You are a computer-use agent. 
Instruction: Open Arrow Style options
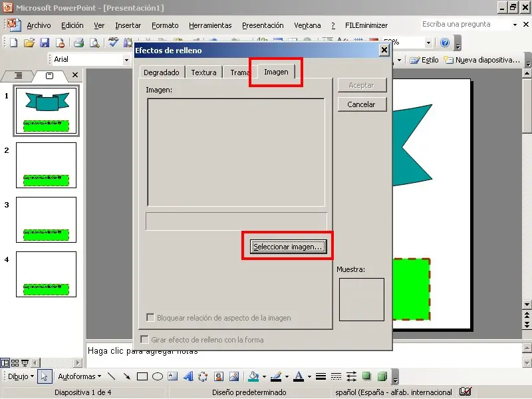tap(351, 376)
